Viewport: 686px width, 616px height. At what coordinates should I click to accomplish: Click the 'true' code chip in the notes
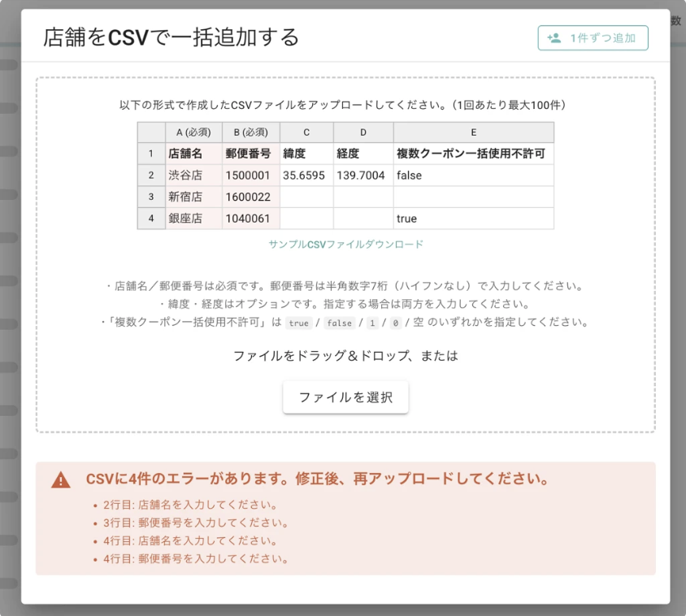pos(299,323)
